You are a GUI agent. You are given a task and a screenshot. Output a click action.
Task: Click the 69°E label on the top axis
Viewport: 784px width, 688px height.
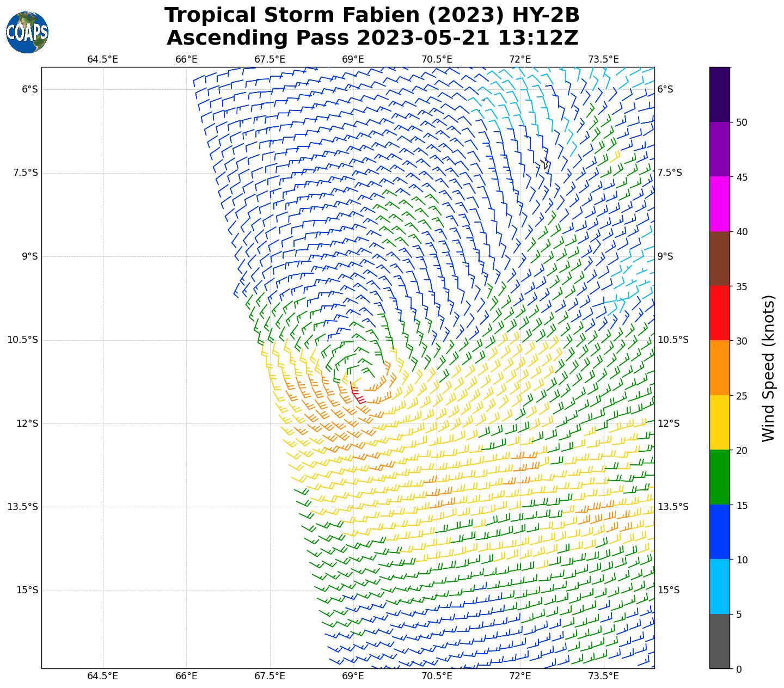353,59
